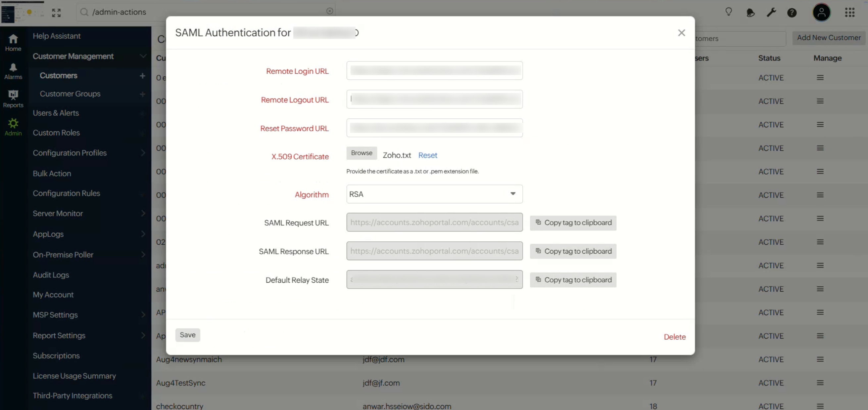The height and width of the screenshot is (410, 868).
Task: Open the Reports icon in sidebar
Action: [x=13, y=99]
